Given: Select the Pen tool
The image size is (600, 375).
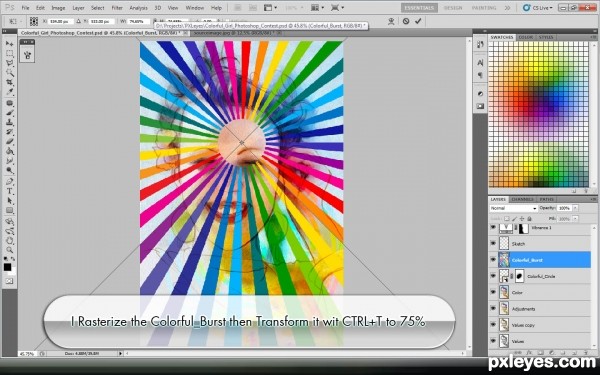Looking at the screenshot, I should click(x=9, y=182).
